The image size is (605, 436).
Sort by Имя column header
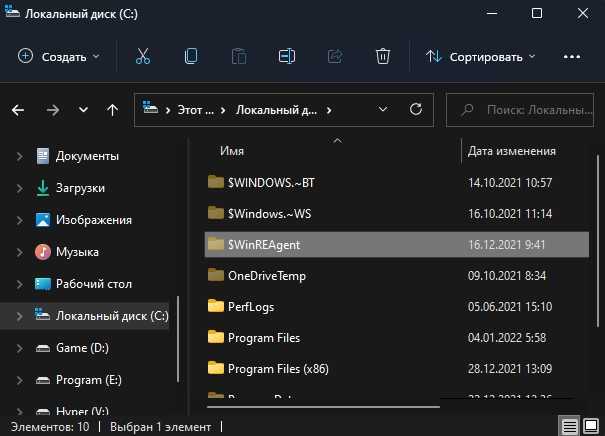coord(232,151)
